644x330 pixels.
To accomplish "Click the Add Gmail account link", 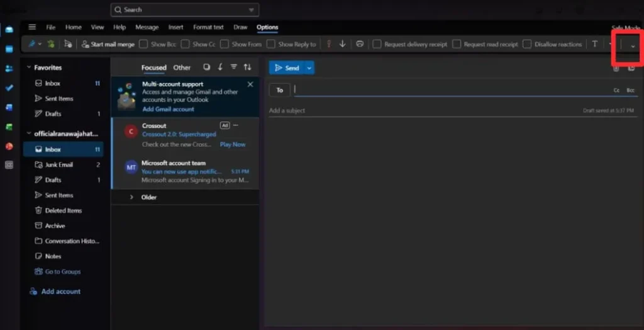I will point(169,109).
